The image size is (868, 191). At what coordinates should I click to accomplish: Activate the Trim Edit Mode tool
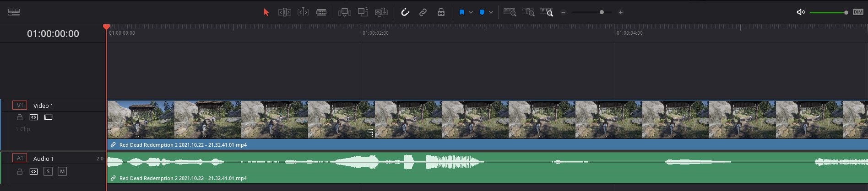point(284,12)
